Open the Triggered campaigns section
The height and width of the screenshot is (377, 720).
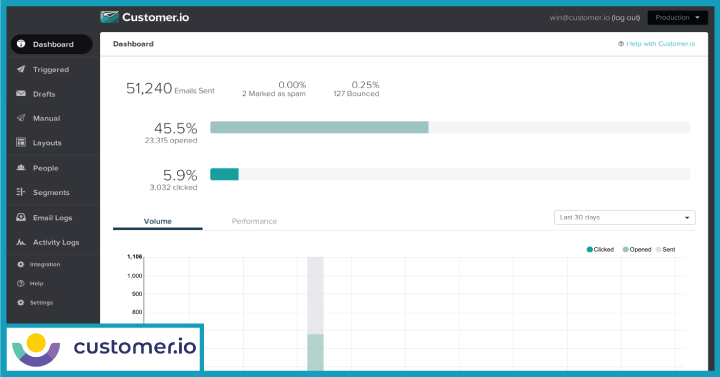[x=51, y=70]
